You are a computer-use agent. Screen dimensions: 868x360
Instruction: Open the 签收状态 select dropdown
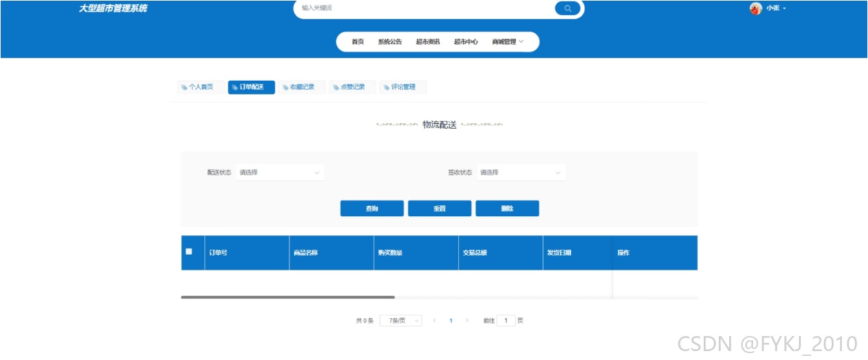[x=521, y=172]
